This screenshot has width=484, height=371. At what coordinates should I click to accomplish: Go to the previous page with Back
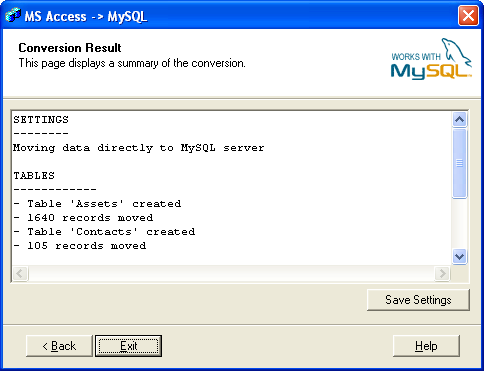coord(59,346)
